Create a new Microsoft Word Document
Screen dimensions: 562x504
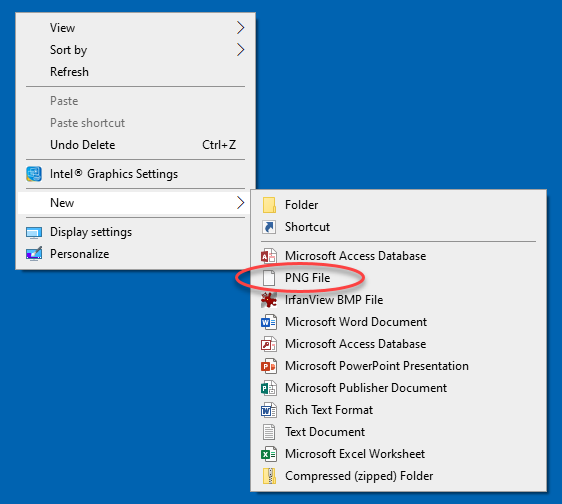tap(399, 322)
